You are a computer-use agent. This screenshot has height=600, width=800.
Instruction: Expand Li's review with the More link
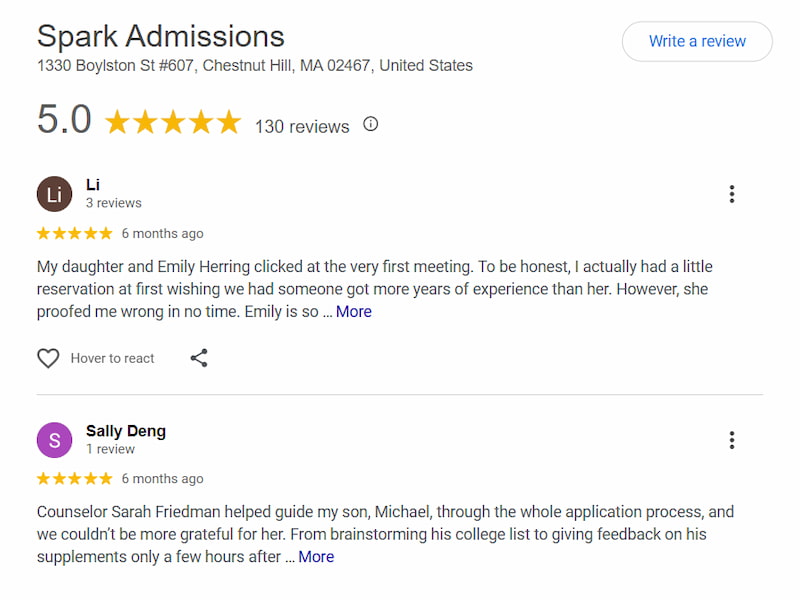354,312
